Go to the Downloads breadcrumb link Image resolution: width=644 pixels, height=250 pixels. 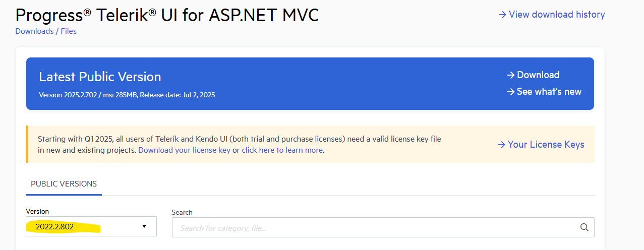34,31
